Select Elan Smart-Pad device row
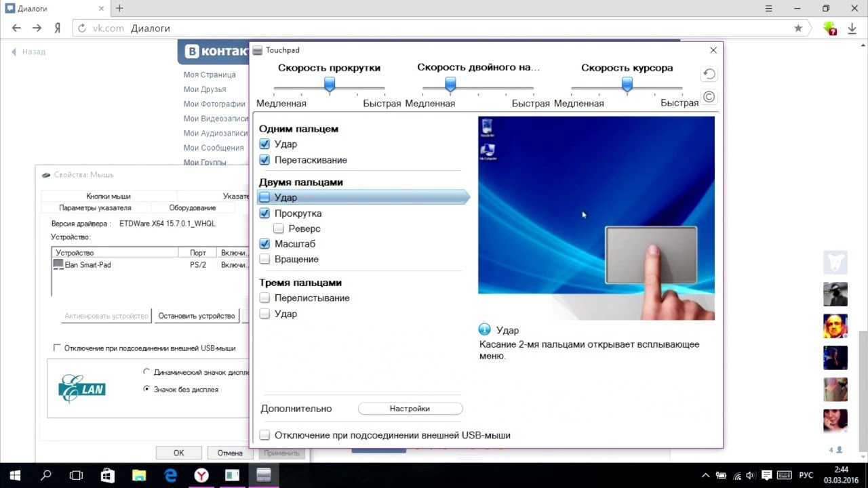This screenshot has height=488, width=868. click(x=151, y=265)
